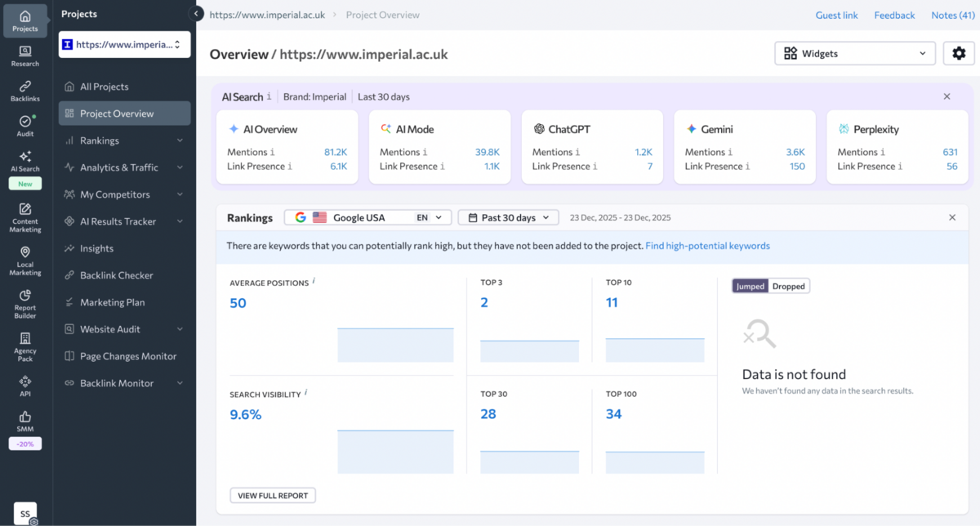Close the AI Search widget
980x526 pixels.
[947, 96]
